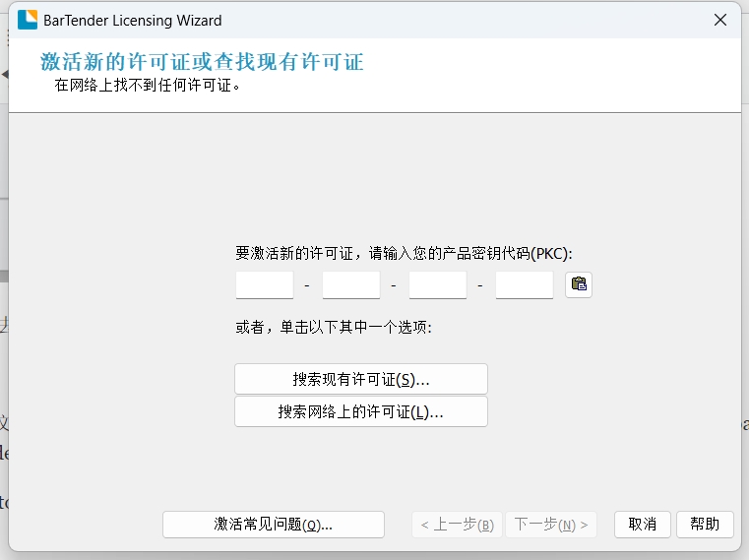This screenshot has width=749, height=560.
Task: Click 搜索现有许可证(S)... button
Action: (x=361, y=379)
